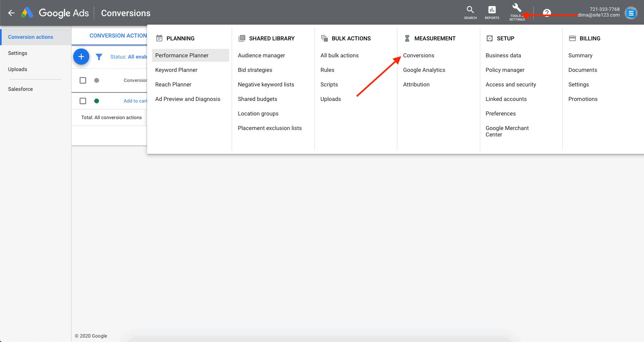The image size is (644, 342).
Task: Open Linked accounts
Action: [x=506, y=99]
